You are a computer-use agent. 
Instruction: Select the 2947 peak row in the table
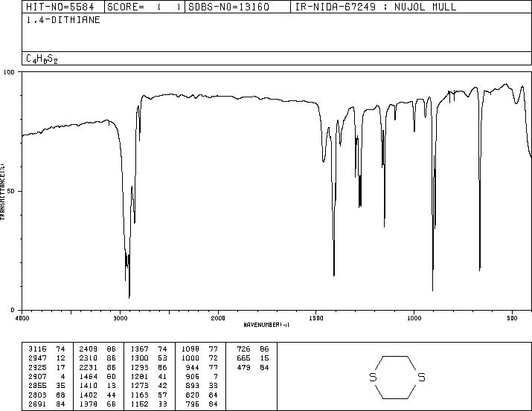[x=46, y=357]
